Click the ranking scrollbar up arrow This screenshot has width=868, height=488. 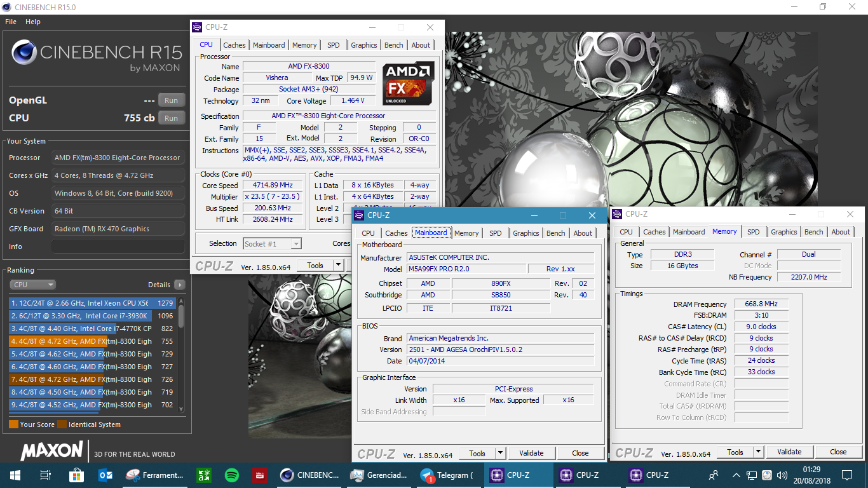click(181, 301)
